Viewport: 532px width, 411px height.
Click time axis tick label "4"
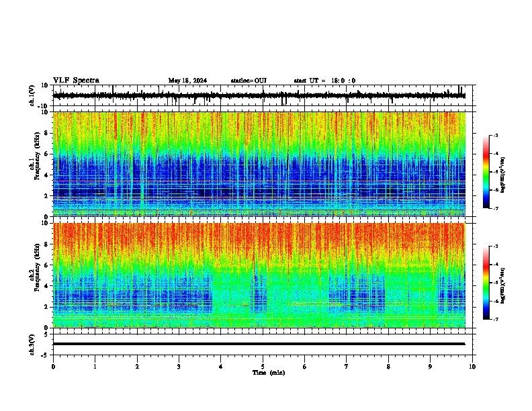click(221, 367)
